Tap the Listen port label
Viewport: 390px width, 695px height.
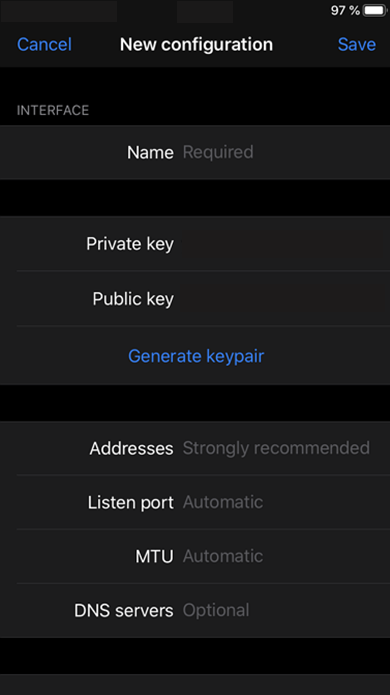pyautogui.click(x=131, y=503)
